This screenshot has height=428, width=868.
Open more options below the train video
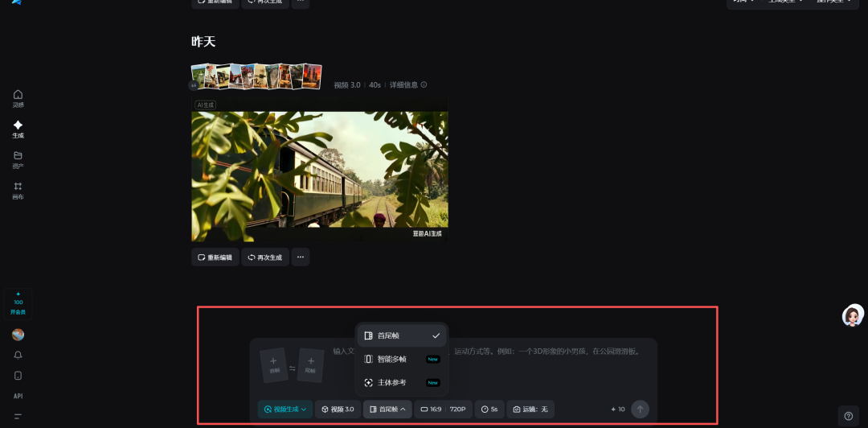tap(301, 257)
